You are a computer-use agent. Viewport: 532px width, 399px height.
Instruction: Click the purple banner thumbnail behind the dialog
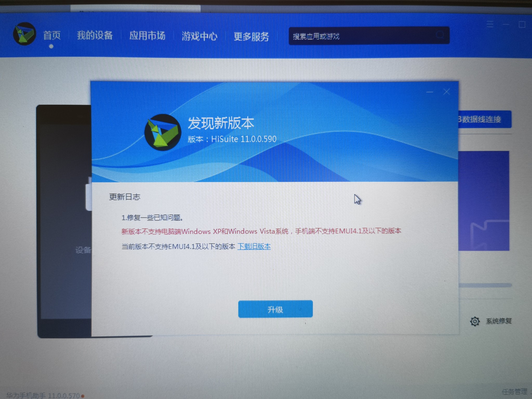[x=484, y=201]
